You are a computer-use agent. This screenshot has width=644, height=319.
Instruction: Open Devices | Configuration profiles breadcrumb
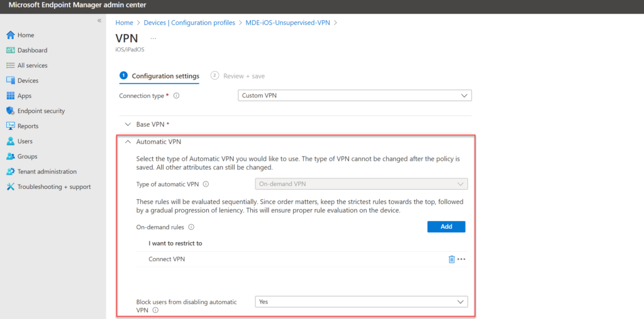189,23
